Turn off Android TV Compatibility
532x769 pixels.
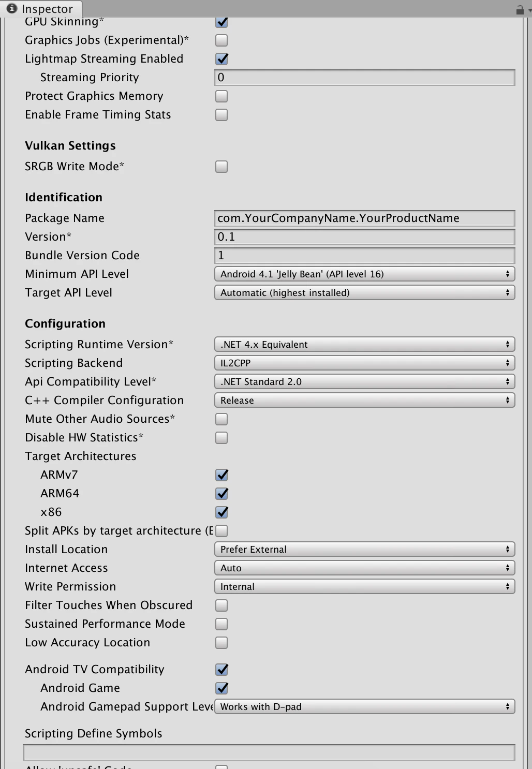pyautogui.click(x=221, y=669)
